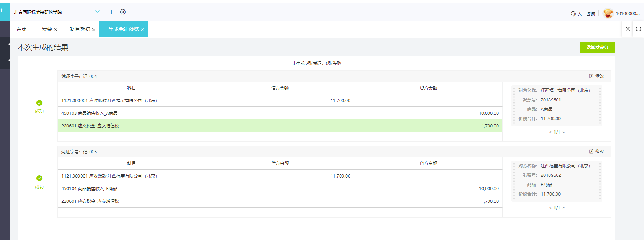This screenshot has width=644, height=240.
Task: Select the highlighted 220601 应交税金 row
Action: point(280,126)
